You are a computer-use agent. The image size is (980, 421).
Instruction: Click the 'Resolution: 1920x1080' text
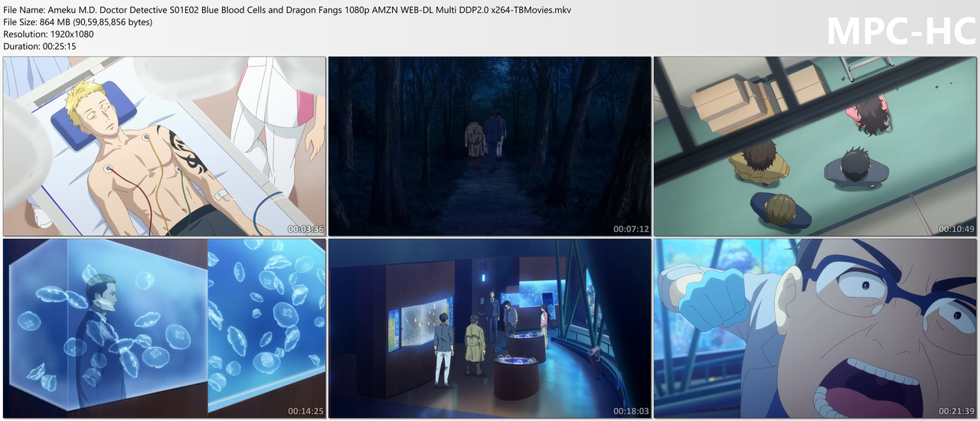click(x=49, y=34)
